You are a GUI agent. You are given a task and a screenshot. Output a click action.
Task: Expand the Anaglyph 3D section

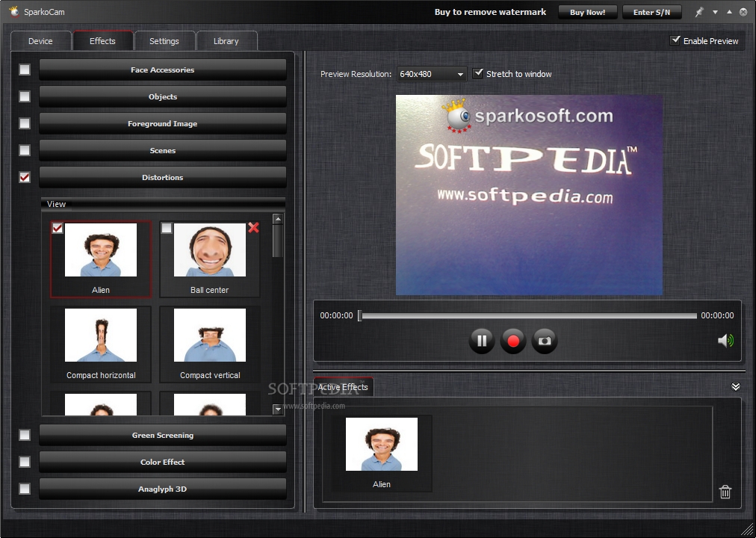(163, 489)
